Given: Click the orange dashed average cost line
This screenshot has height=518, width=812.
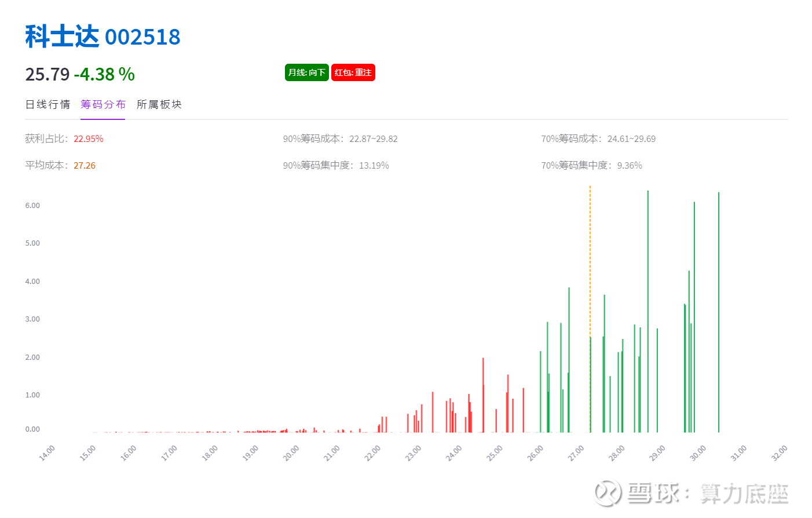Looking at the screenshot, I should [590, 309].
